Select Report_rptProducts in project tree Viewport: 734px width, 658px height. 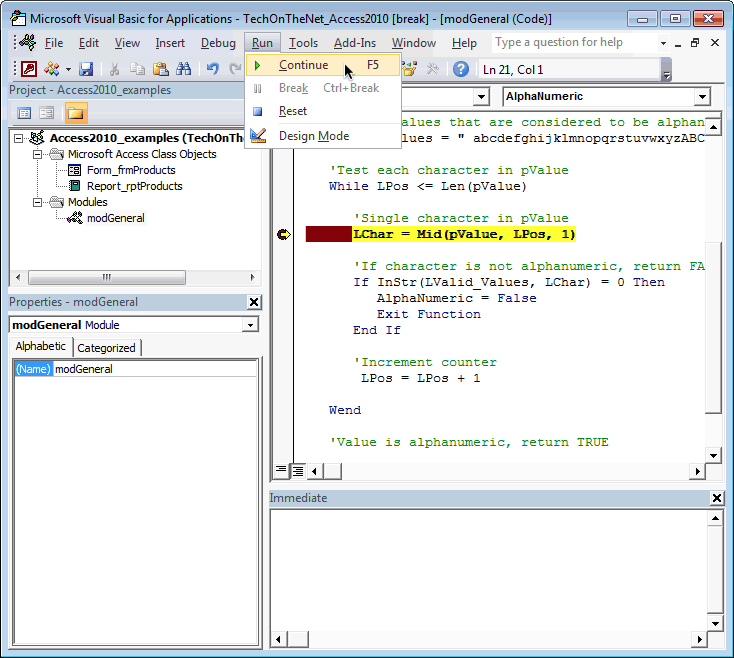[x=134, y=186]
